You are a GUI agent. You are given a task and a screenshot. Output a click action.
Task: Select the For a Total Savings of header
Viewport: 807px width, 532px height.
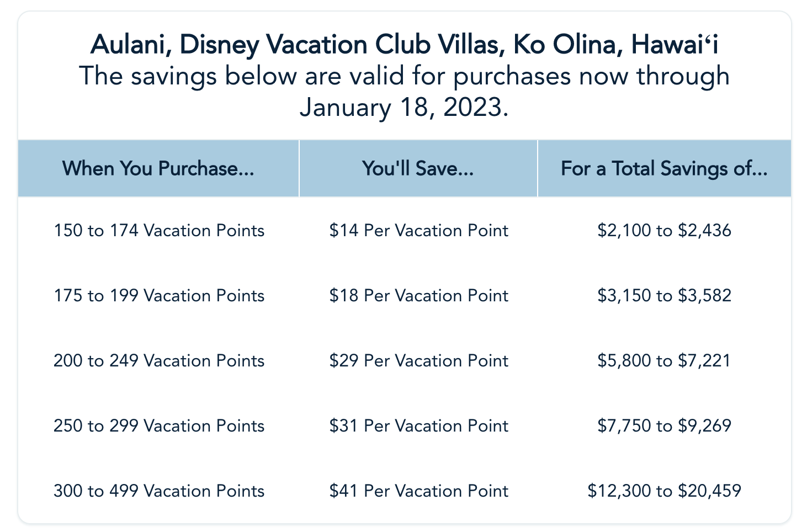click(x=664, y=168)
